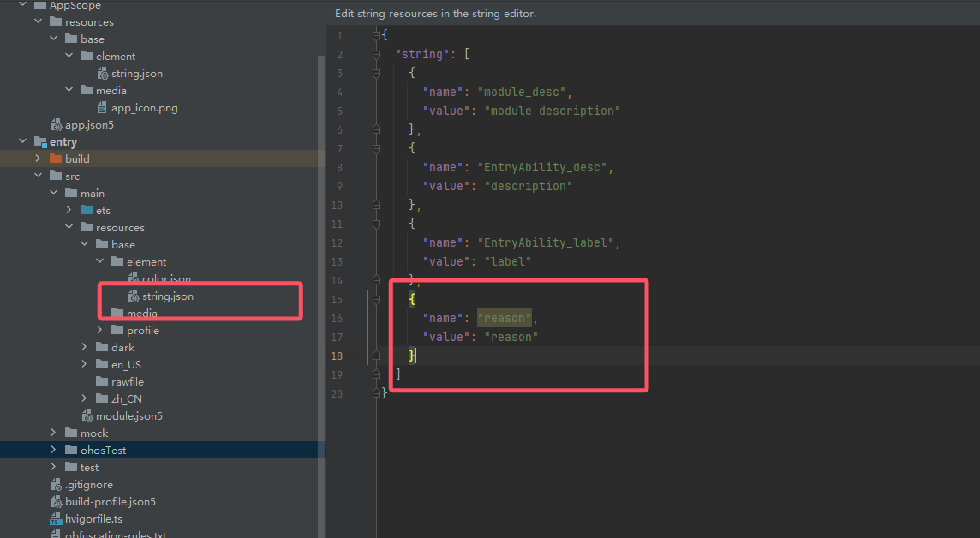Click the "module description" value text
Screen dimensions: 980x538
[x=553, y=111]
